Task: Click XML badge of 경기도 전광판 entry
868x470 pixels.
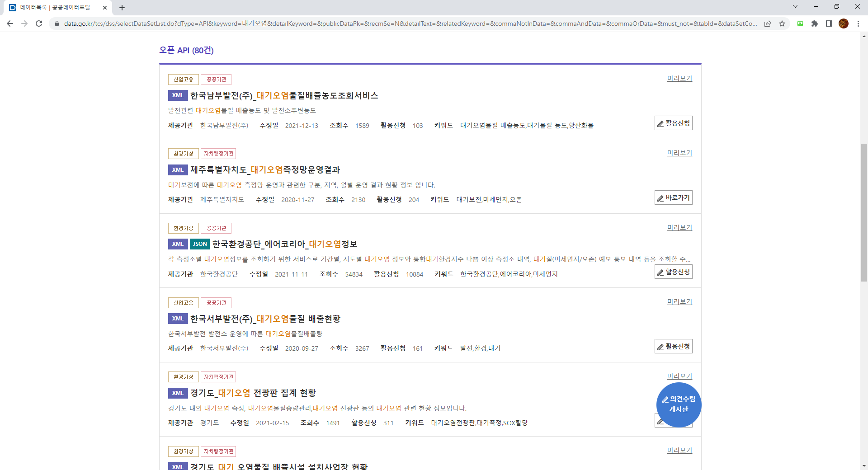Action: tap(178, 393)
